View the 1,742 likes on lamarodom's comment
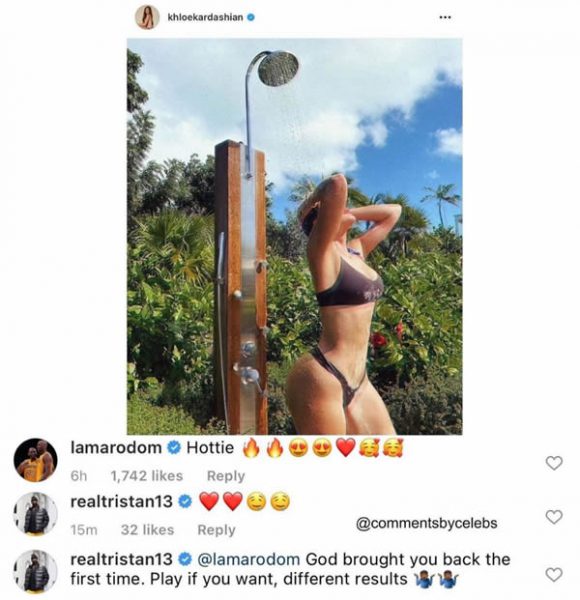Screen dimensions: 580x600 tap(147, 476)
